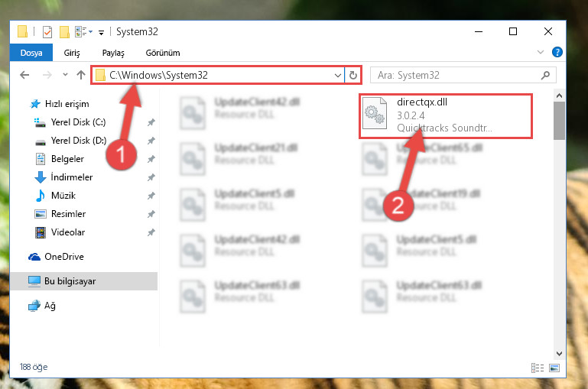Unpin Belgeler using its pin icon
This screenshot has width=588, height=389.
(151, 159)
